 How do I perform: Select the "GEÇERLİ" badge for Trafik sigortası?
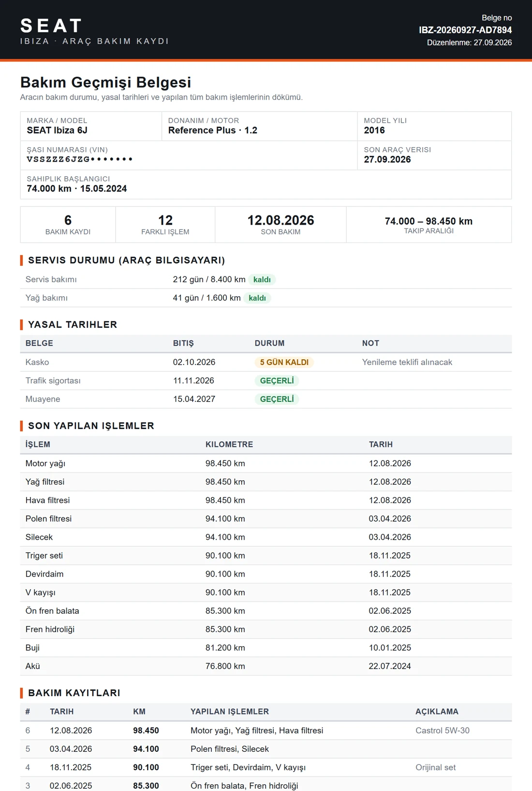click(x=277, y=380)
